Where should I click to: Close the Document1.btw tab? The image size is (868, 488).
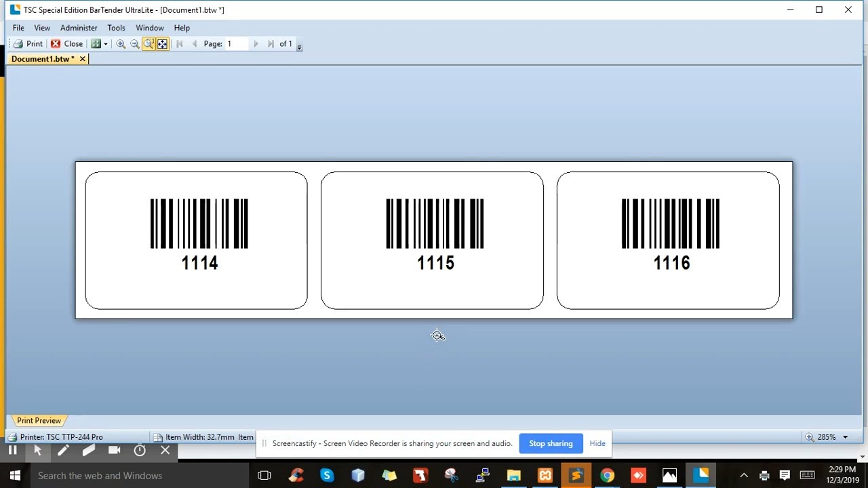click(x=83, y=59)
